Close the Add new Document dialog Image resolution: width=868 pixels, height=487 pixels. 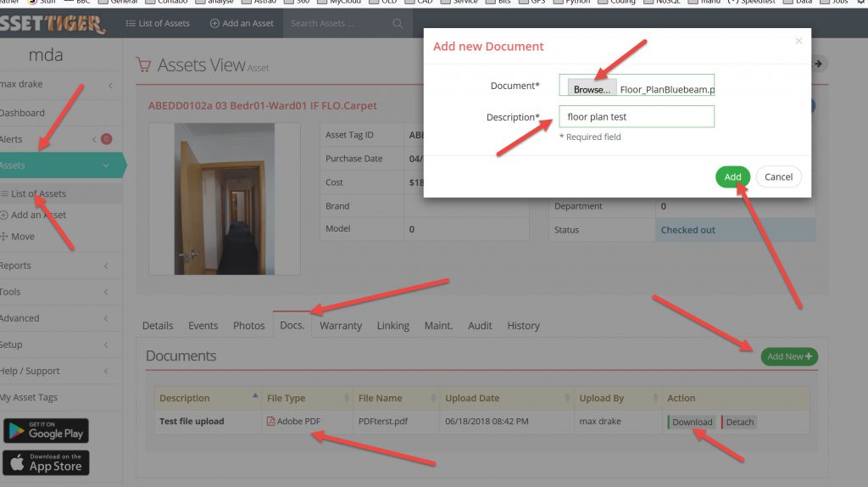798,40
